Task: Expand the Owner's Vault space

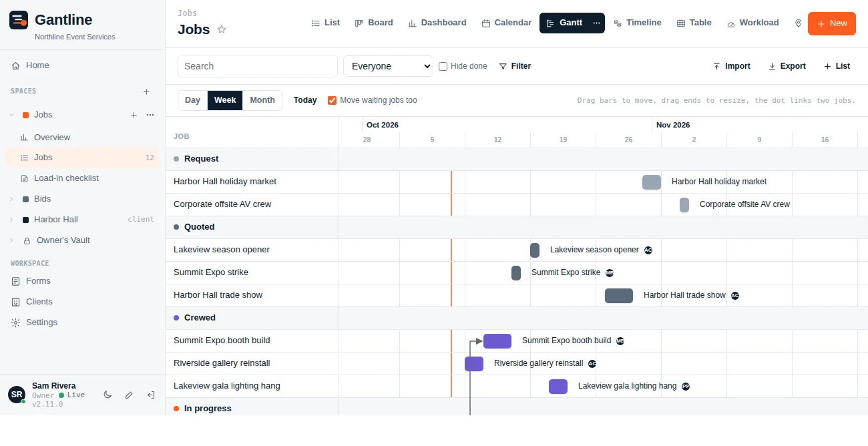Action: (11, 240)
